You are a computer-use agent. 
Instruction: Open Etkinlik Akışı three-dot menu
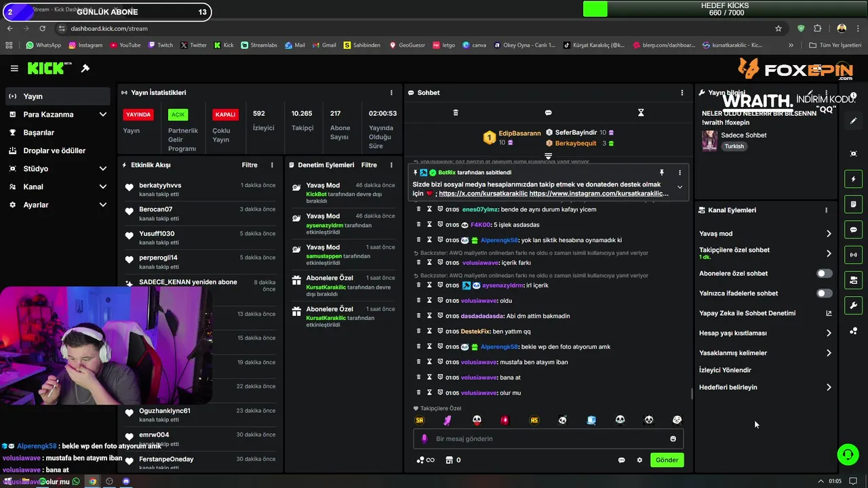tap(272, 165)
